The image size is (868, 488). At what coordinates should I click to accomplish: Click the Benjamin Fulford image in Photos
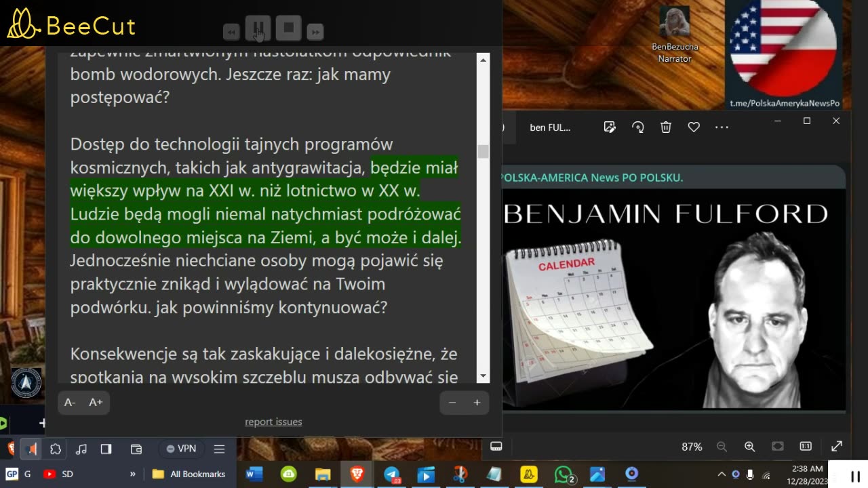(x=673, y=300)
